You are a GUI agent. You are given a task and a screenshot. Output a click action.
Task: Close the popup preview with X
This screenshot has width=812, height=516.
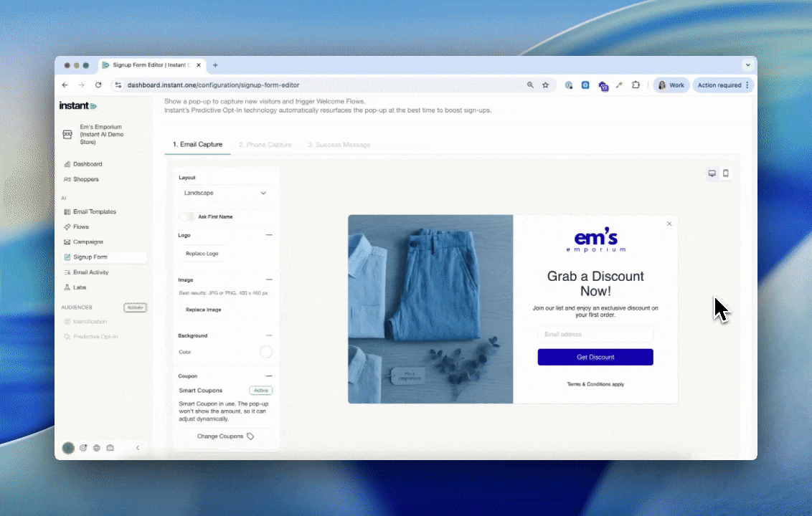click(669, 224)
